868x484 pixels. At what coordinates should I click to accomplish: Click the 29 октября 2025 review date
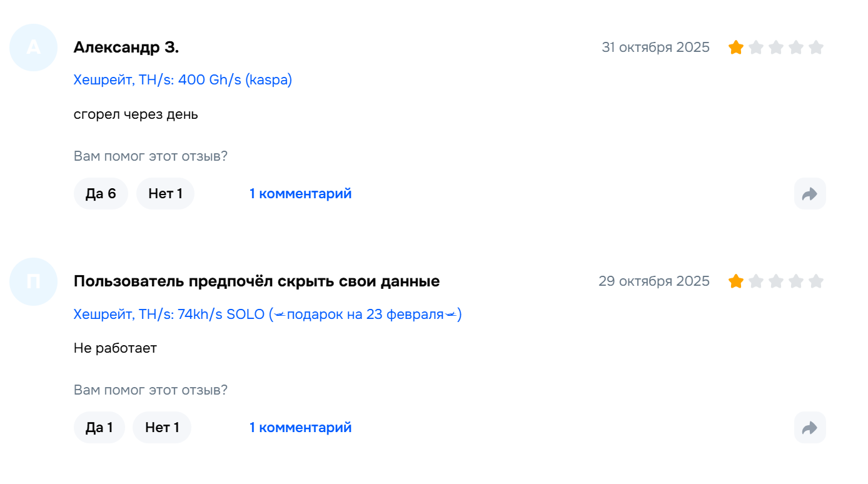tap(654, 281)
